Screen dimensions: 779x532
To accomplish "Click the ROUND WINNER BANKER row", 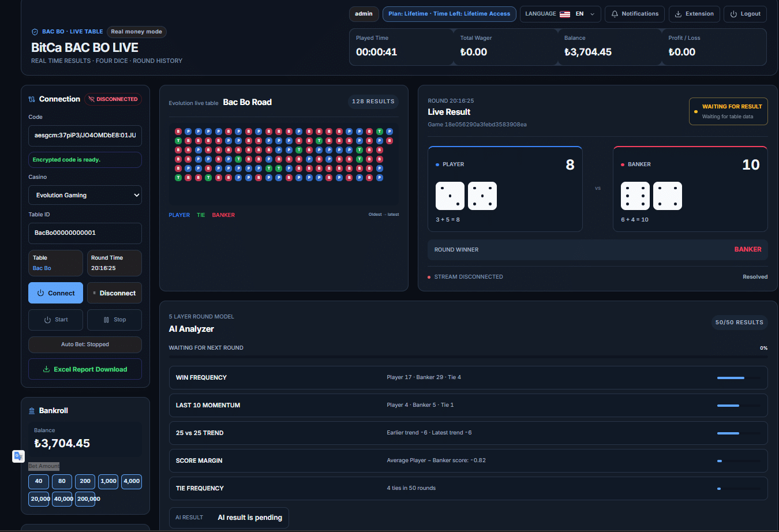I will tap(598, 250).
